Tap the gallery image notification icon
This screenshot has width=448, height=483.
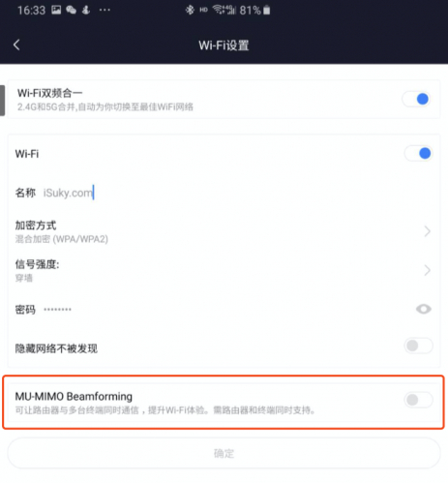pyautogui.click(x=56, y=10)
